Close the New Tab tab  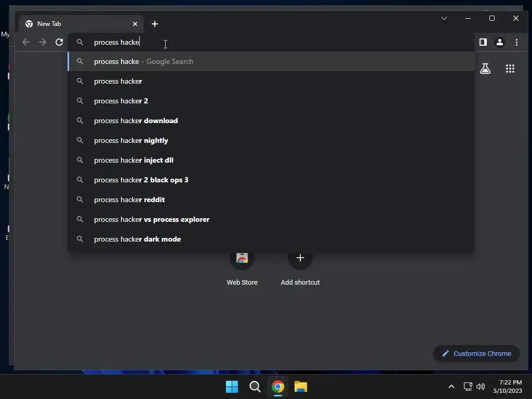point(135,24)
